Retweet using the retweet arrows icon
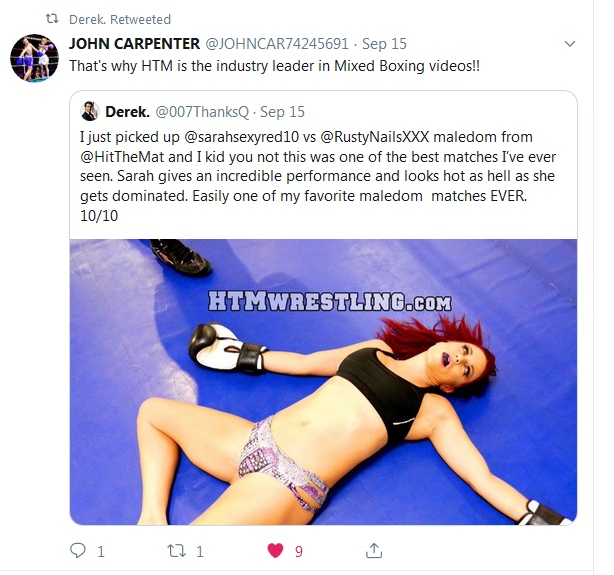Image resolution: width=614 pixels, height=575 pixels. coord(176,551)
